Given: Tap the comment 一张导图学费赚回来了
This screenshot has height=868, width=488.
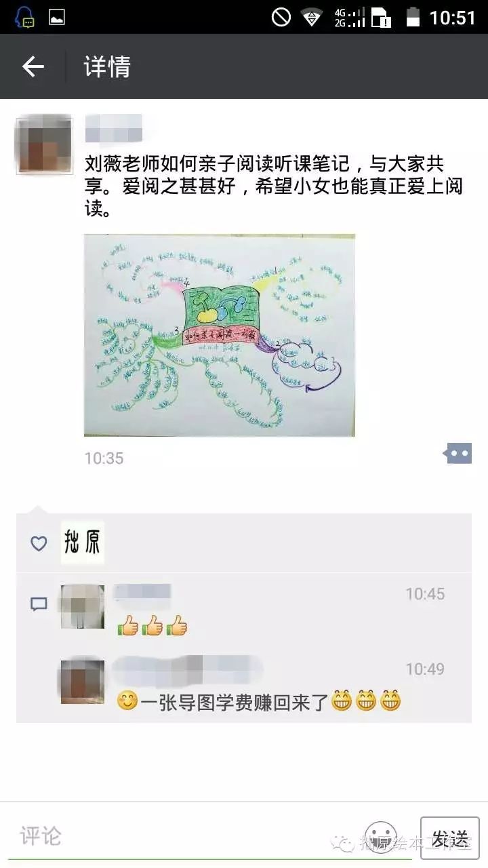Looking at the screenshot, I should tap(259, 701).
